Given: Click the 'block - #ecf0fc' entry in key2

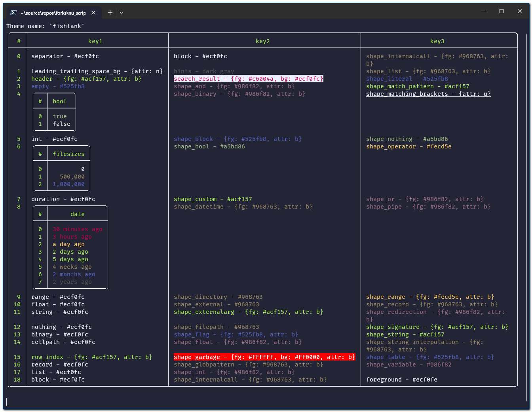Looking at the screenshot, I should tap(201, 56).
